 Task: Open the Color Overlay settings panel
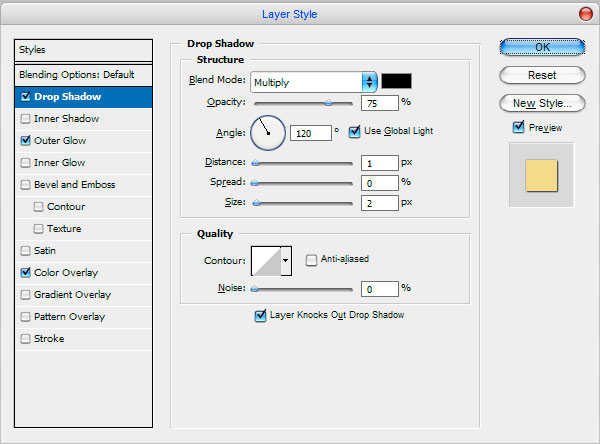(66, 273)
